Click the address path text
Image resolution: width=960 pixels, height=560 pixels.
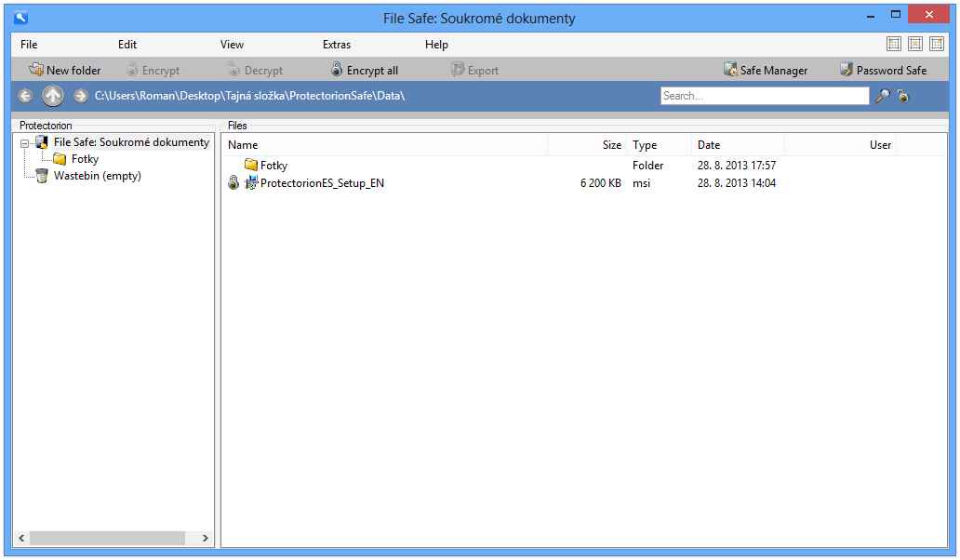(250, 96)
